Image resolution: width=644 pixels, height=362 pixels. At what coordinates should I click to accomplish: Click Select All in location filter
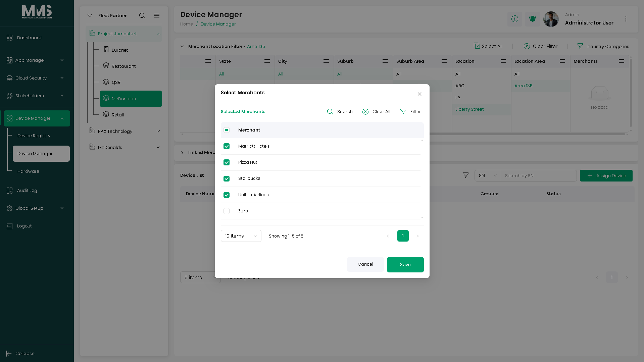click(x=488, y=46)
